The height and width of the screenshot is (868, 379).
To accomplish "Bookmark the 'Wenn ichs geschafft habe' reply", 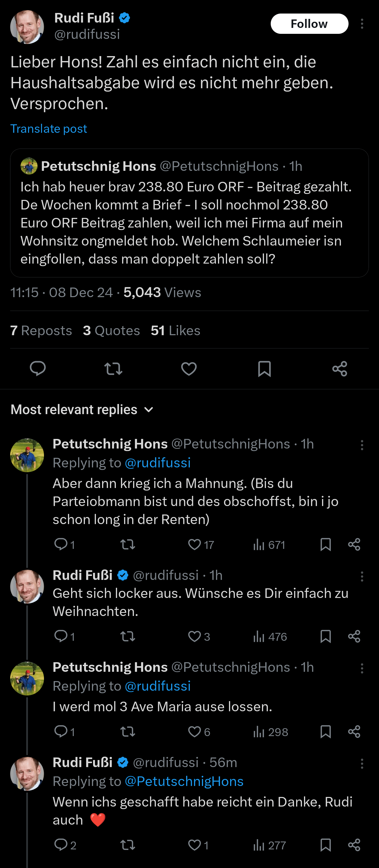I will [x=325, y=845].
